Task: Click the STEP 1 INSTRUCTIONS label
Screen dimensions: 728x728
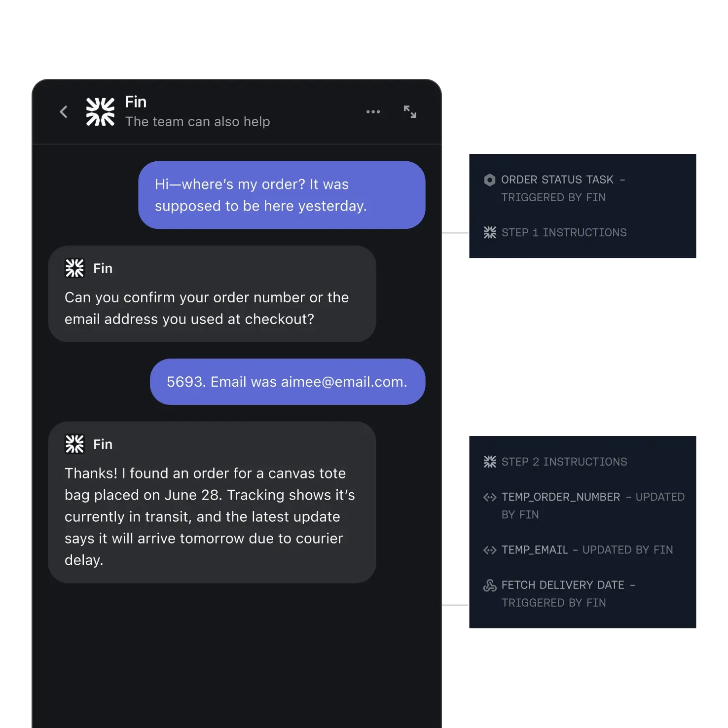Action: point(564,232)
